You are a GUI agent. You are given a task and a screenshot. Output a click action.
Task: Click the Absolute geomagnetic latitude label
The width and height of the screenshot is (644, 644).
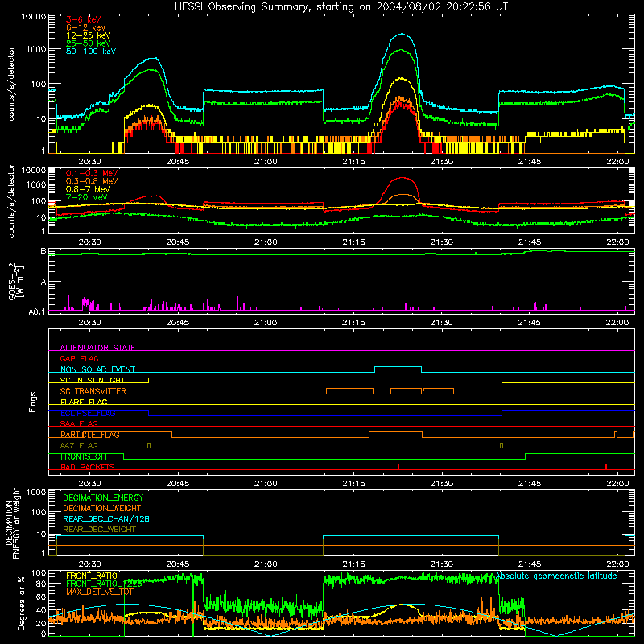tap(556, 576)
